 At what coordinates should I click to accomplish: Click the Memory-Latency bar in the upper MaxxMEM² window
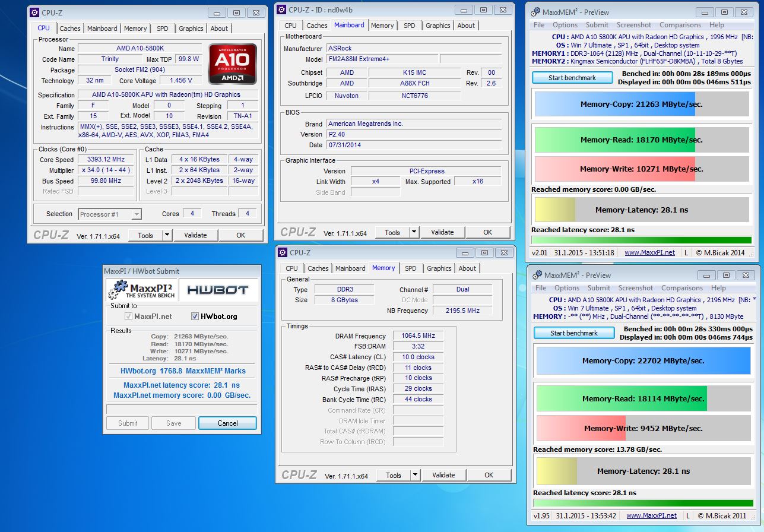coord(642,210)
